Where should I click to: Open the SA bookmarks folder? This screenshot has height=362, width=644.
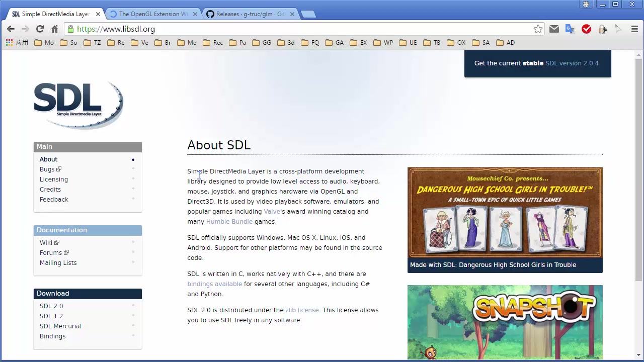[x=480, y=43]
